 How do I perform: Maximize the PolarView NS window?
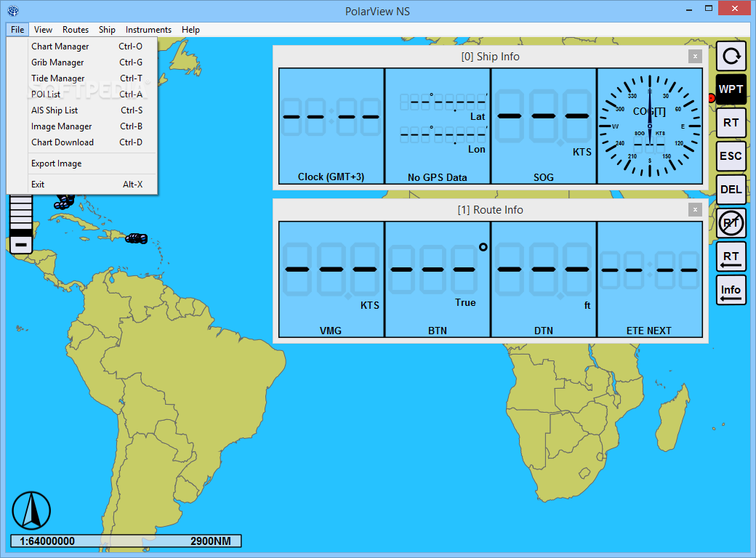(x=708, y=9)
